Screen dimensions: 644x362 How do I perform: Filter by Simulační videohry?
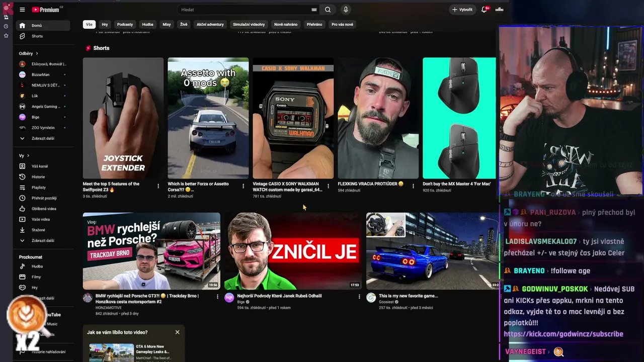(x=249, y=24)
